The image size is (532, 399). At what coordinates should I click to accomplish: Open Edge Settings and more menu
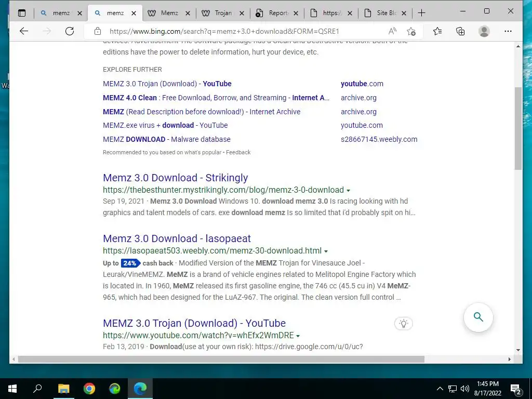pyautogui.click(x=508, y=31)
